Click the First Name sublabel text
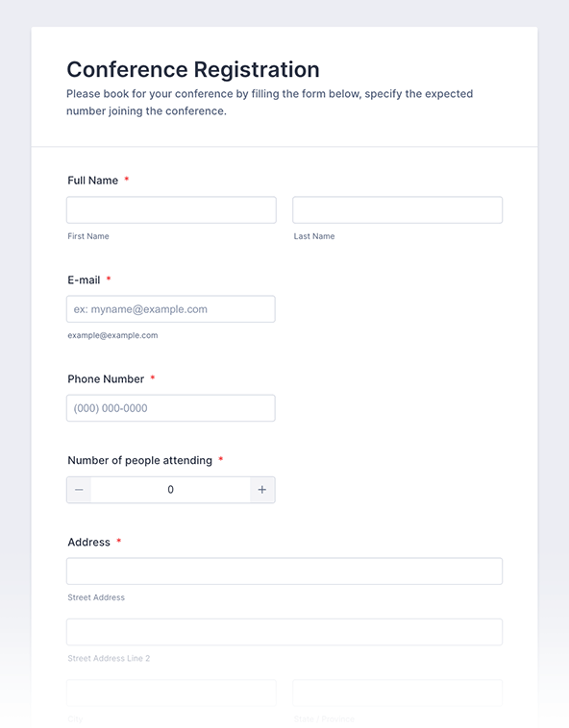The height and width of the screenshot is (728, 569). (88, 236)
